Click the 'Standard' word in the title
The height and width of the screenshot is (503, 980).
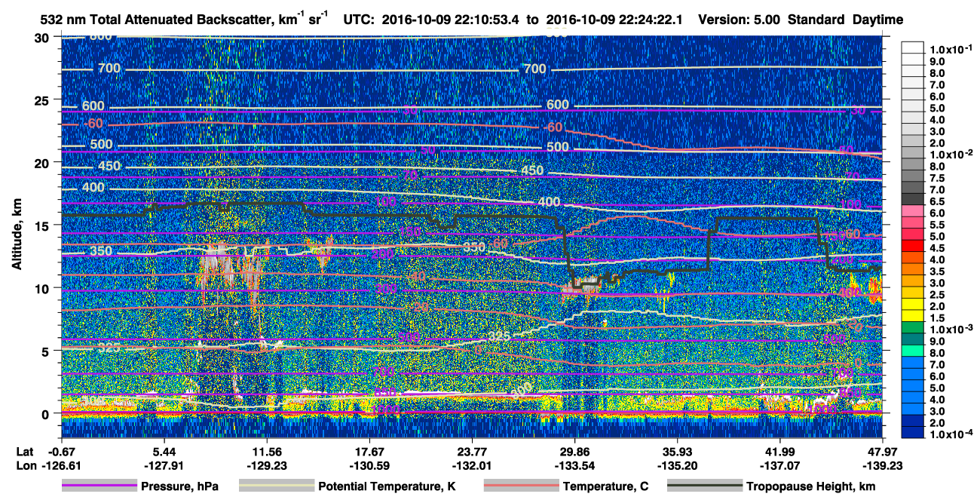point(817,20)
